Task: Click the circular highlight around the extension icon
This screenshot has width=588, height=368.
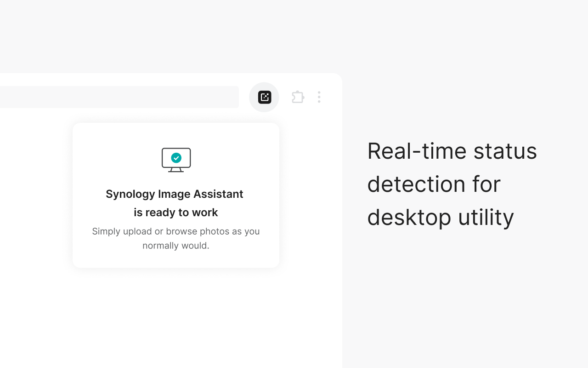Action: click(264, 97)
